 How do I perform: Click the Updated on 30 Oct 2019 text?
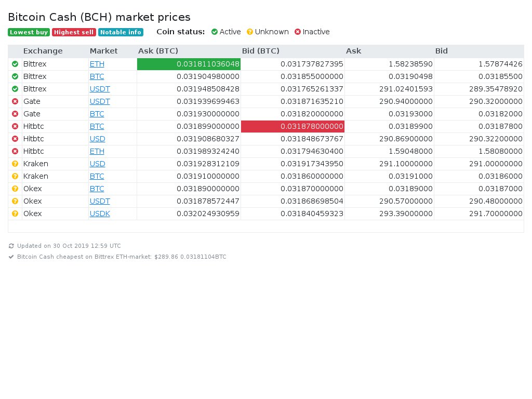pos(69,246)
